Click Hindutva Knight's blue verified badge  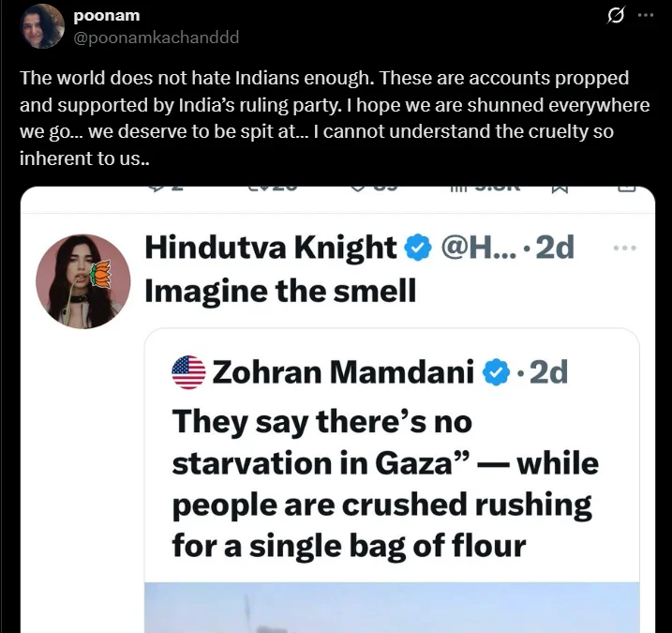coord(417,249)
